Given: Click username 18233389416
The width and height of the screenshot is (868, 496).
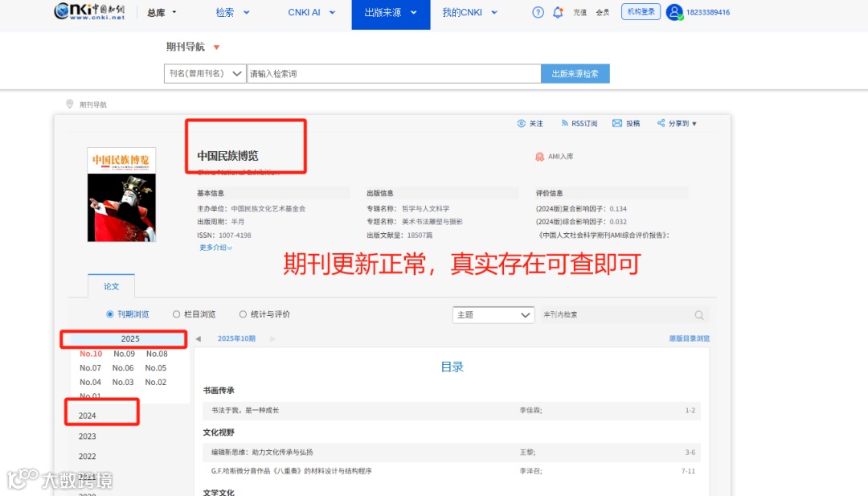Looking at the screenshot, I should click(708, 12).
